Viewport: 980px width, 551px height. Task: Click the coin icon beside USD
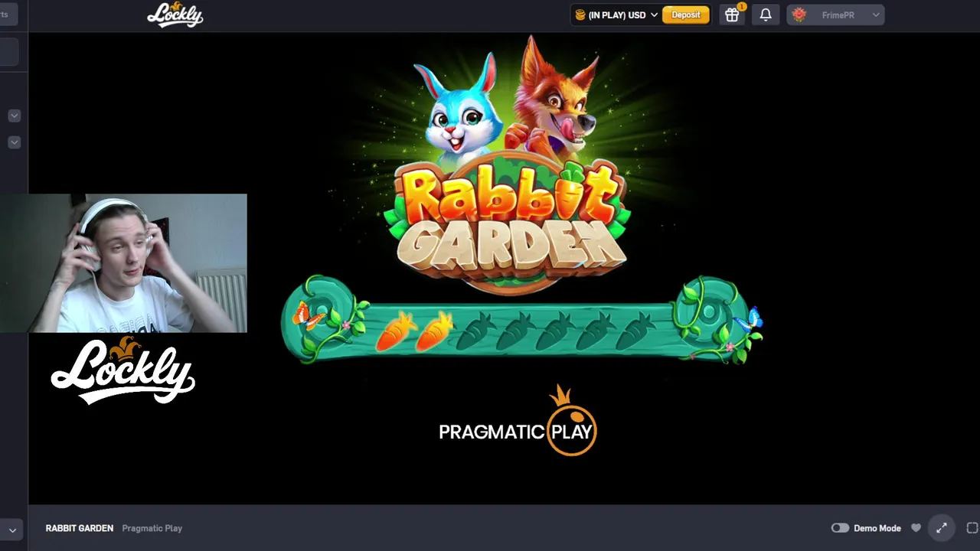pyautogui.click(x=580, y=15)
